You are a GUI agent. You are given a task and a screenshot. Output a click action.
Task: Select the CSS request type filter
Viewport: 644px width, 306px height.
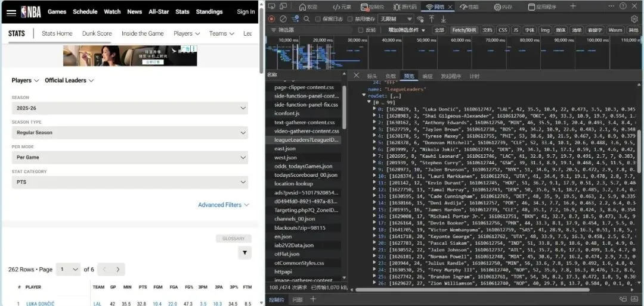tap(503, 30)
